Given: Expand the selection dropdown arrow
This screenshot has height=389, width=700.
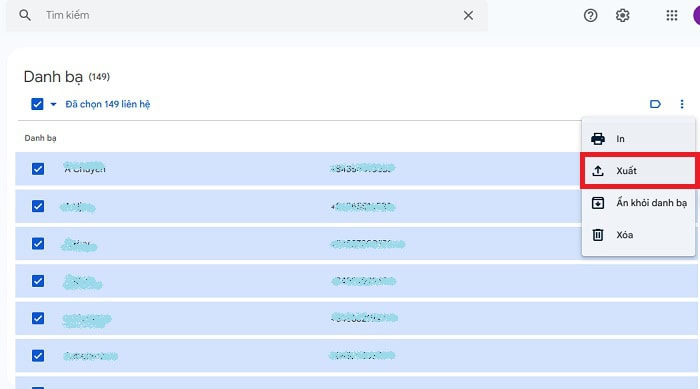Looking at the screenshot, I should pos(53,104).
